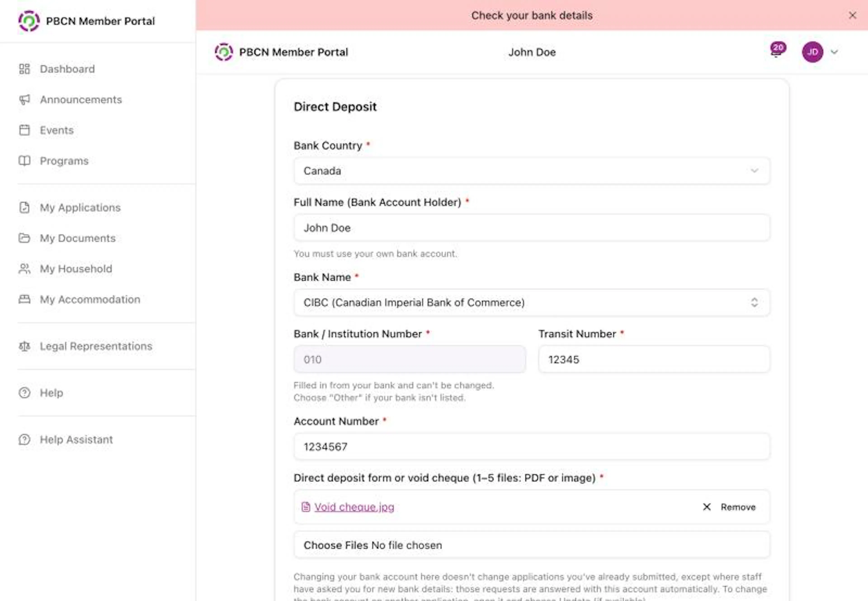The image size is (868, 601).
Task: Click the Dashboard grid icon in sidebar
Action: tap(24, 69)
